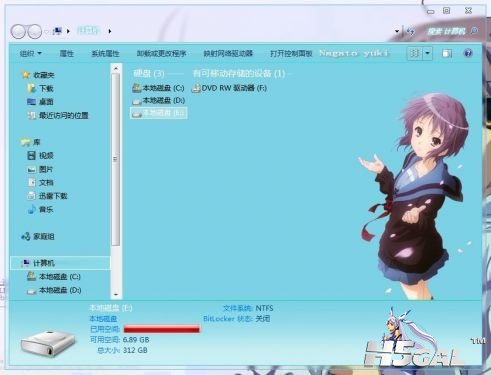Open 系统属性 from the toolbar
The width and height of the screenshot is (491, 375).
coord(105,53)
